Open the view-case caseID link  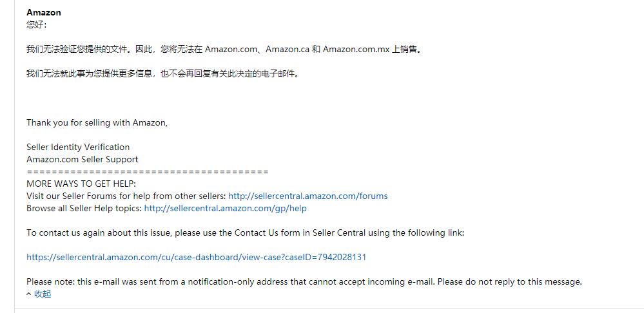coord(197,258)
